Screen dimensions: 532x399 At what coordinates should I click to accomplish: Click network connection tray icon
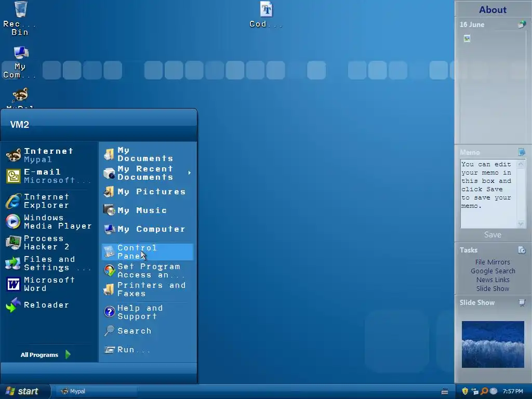[x=475, y=392]
